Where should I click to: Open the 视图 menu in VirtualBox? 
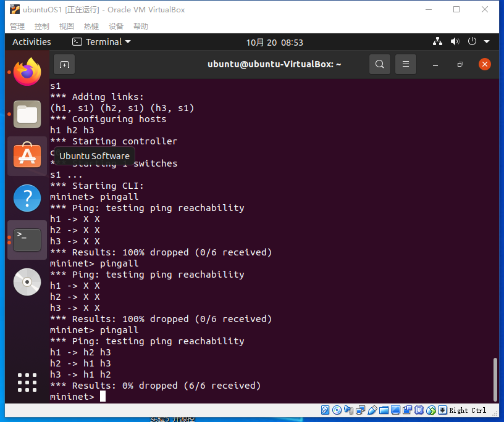(67, 26)
